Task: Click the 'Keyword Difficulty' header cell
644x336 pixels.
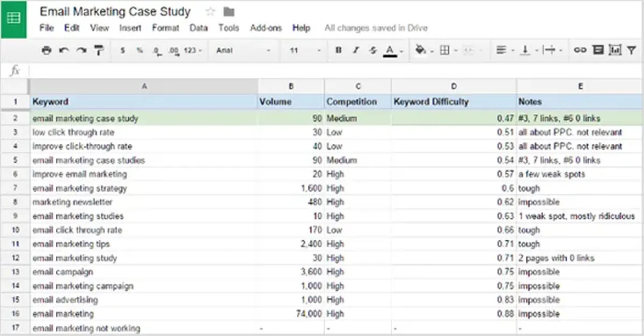Action: pyautogui.click(x=454, y=101)
